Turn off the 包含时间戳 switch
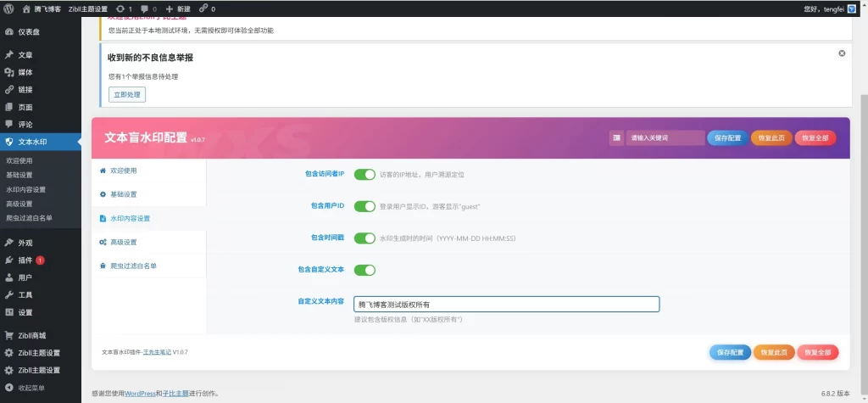Screen dimensions: 868x403 [x=364, y=238]
